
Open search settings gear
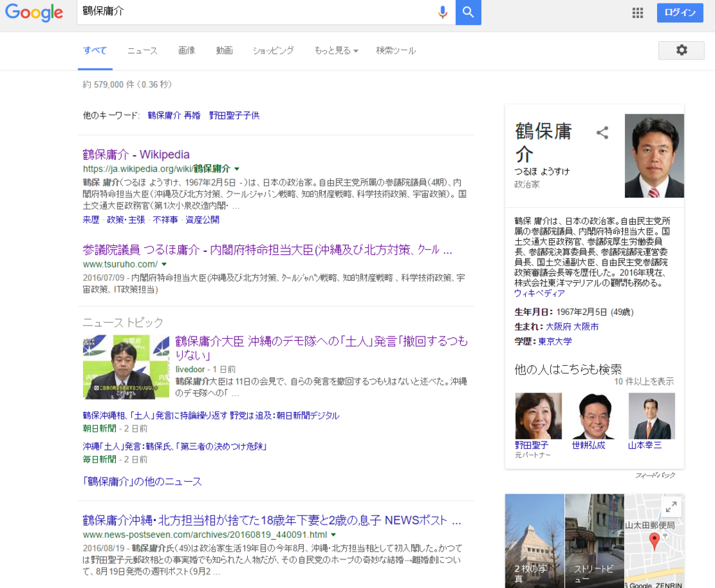click(681, 50)
